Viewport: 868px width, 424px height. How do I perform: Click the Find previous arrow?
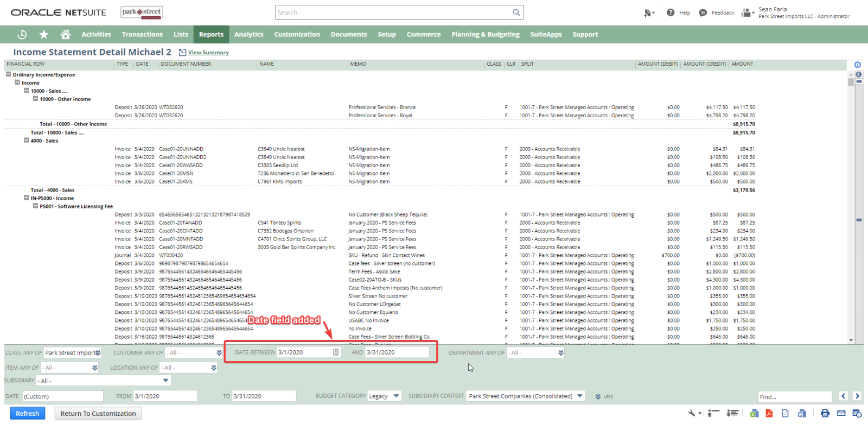click(x=844, y=396)
